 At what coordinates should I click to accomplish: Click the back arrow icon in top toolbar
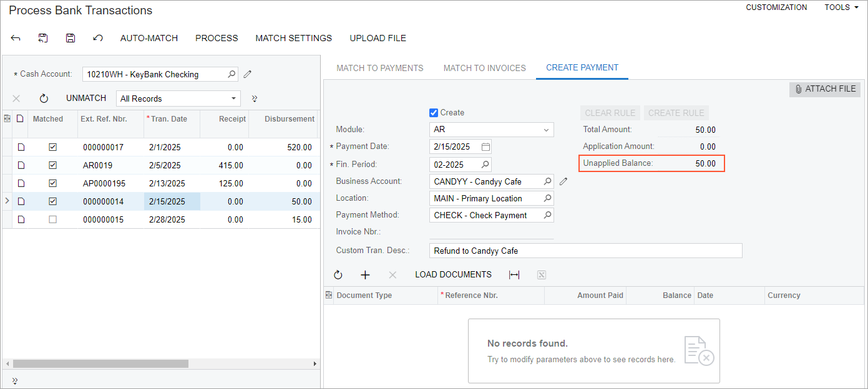coord(16,38)
